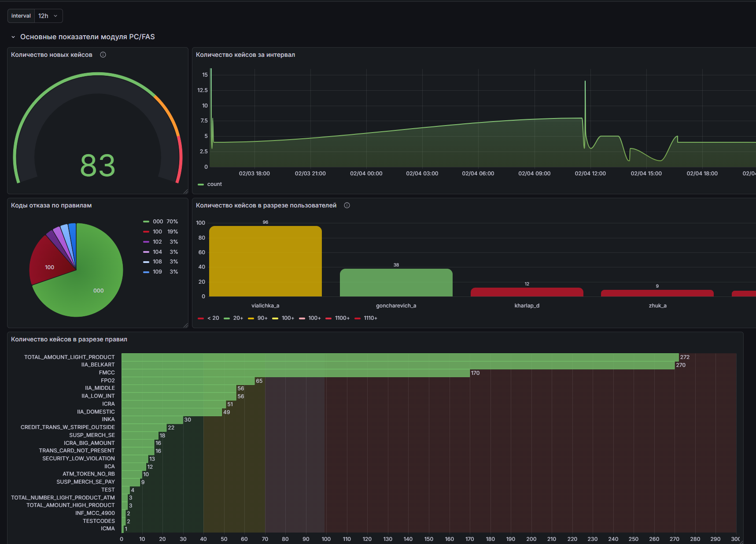Click the FMCC bar showing value 170

[295, 373]
